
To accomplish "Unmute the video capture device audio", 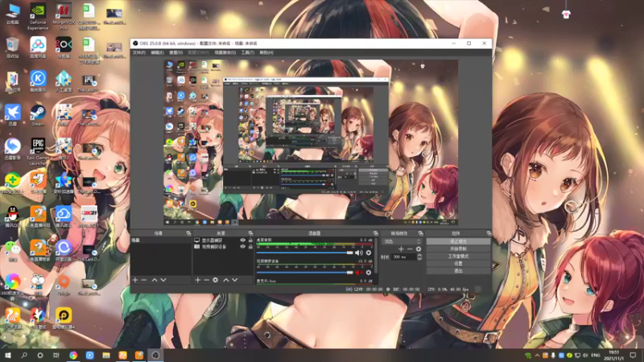I will pyautogui.click(x=358, y=273).
